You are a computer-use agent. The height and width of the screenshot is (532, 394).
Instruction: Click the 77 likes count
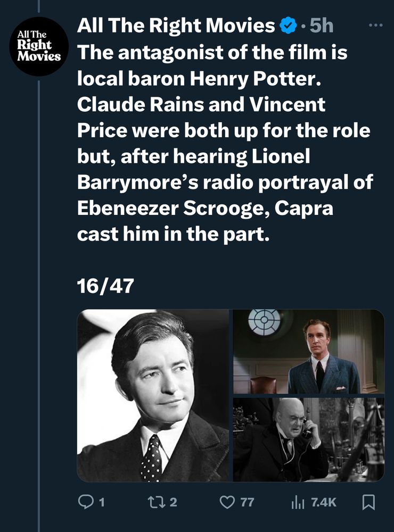click(x=247, y=502)
